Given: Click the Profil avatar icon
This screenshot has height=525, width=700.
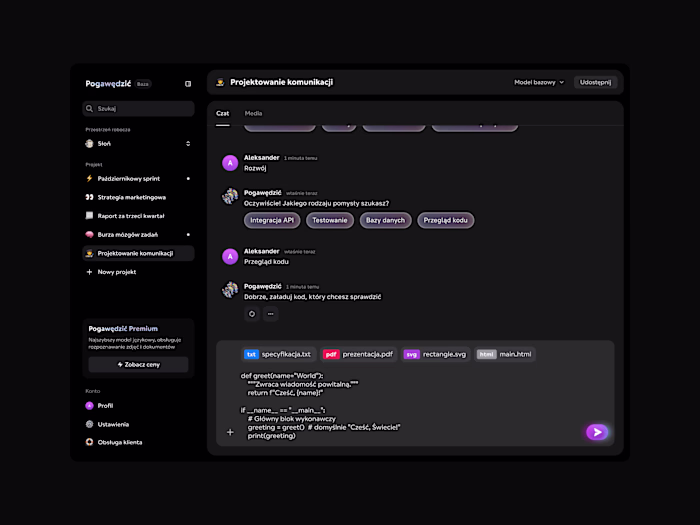Looking at the screenshot, I should tap(89, 405).
